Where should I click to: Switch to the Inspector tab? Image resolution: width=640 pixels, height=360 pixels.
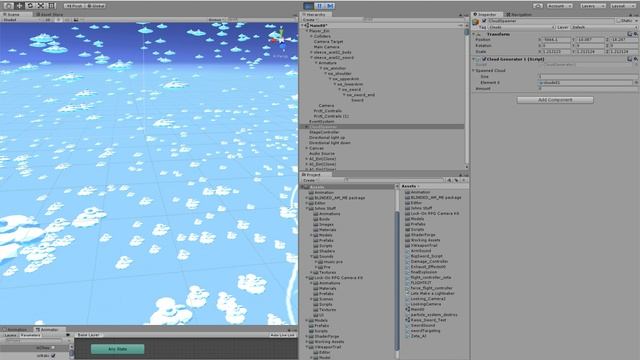(x=486, y=14)
